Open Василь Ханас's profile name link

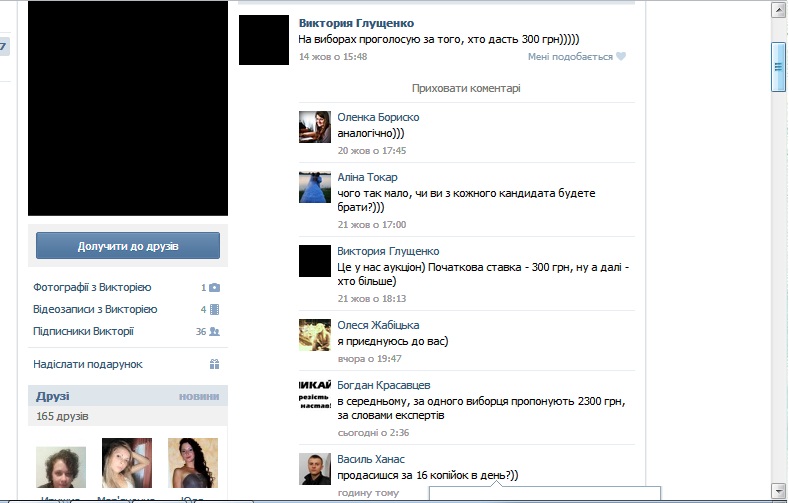371,459
